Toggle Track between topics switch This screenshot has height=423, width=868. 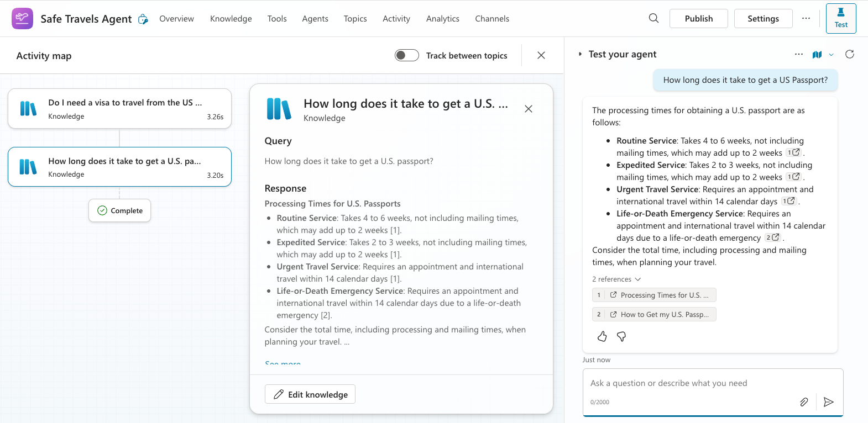(407, 55)
